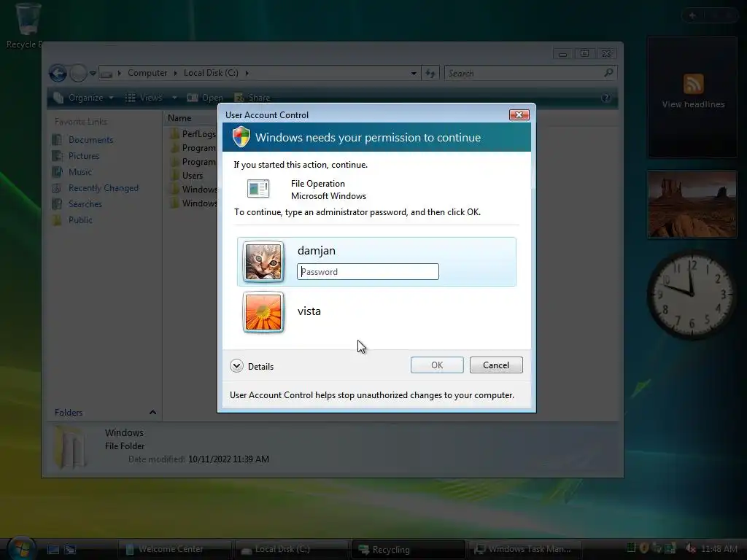Click the sidebar add gadget plus icon
Image resolution: width=747 pixels, height=560 pixels.
pos(692,16)
